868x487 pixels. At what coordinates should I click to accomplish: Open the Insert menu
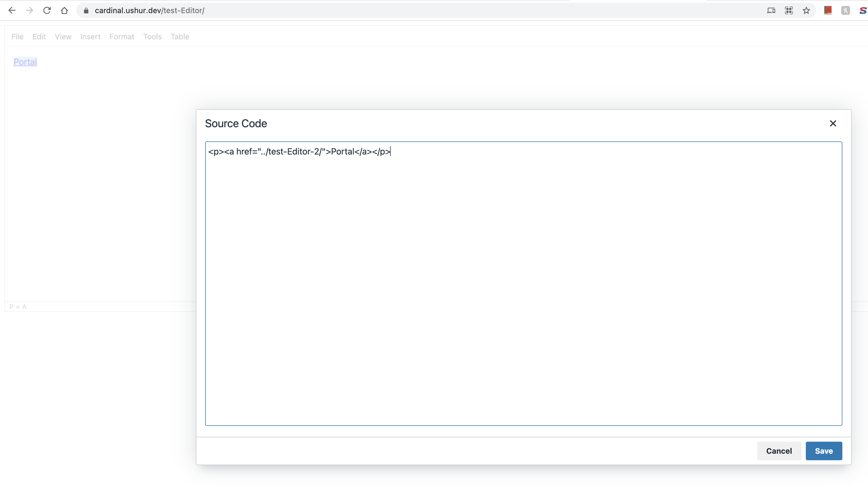[x=90, y=36]
